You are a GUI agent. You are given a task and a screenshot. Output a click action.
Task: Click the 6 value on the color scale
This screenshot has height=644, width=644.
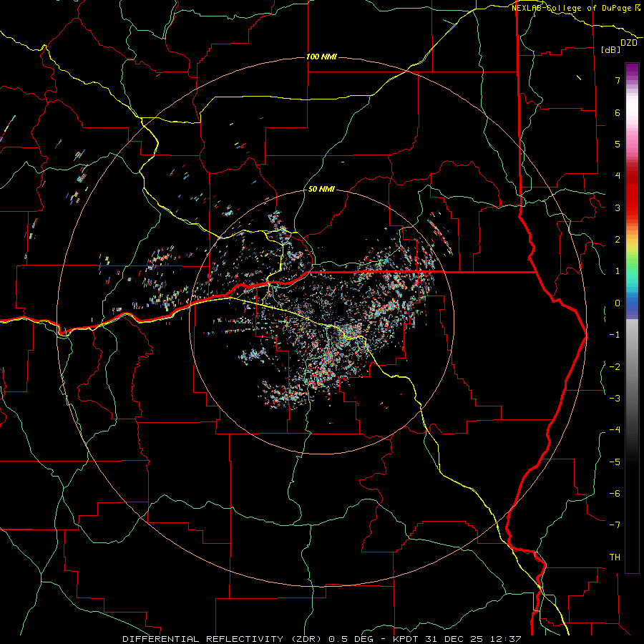click(x=618, y=112)
